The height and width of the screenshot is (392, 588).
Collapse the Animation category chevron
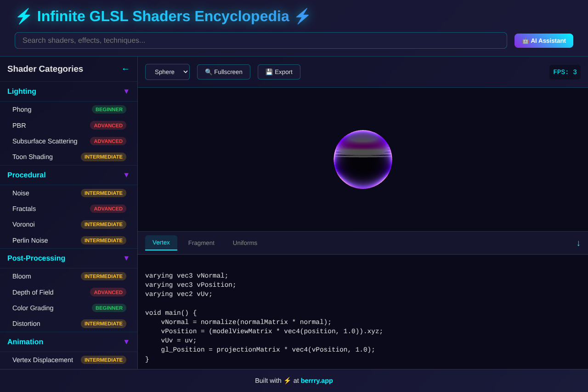tap(126, 342)
